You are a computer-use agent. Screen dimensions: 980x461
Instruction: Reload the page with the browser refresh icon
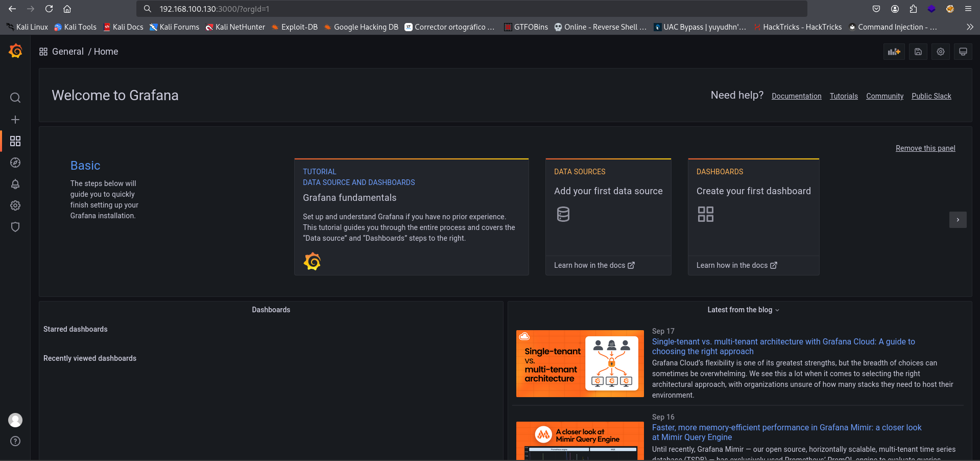(49, 9)
